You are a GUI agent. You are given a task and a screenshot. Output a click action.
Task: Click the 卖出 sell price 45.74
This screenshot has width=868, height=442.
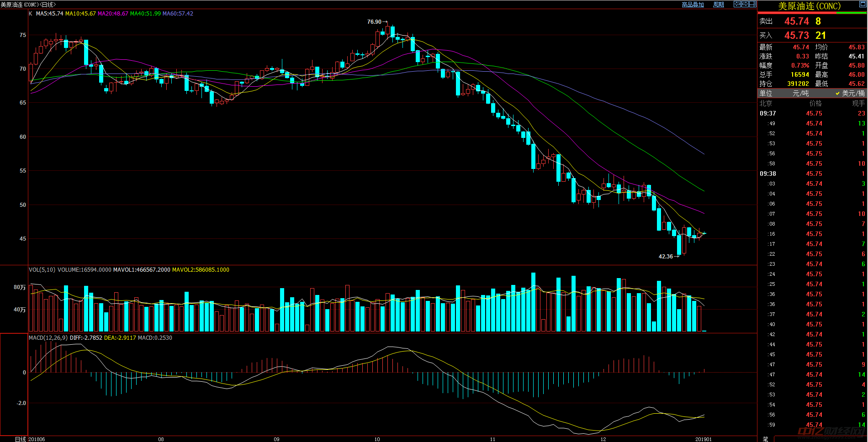pyautogui.click(x=796, y=21)
